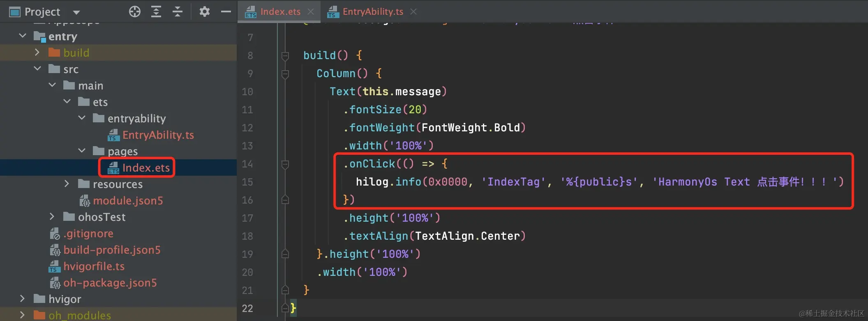Click the locate/select opened file target icon
This screenshot has height=321, width=868.
tap(134, 11)
